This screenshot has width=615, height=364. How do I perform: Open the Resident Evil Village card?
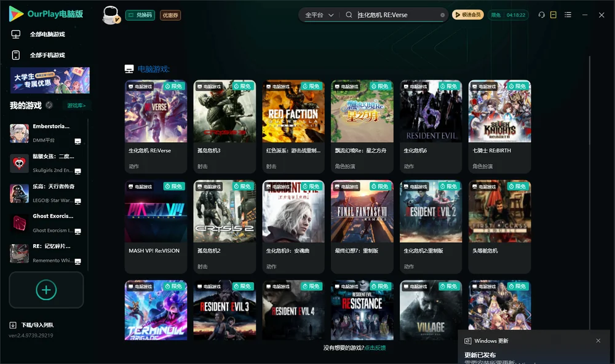pyautogui.click(x=430, y=310)
